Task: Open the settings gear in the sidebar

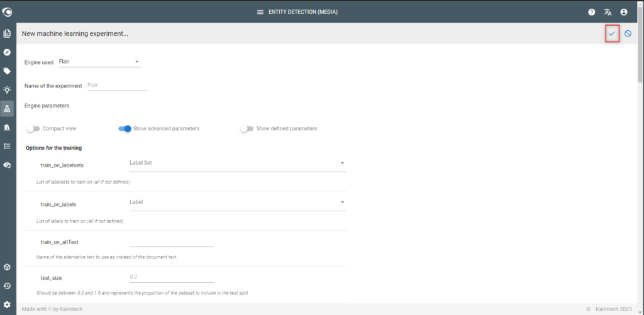Action: tap(7, 305)
